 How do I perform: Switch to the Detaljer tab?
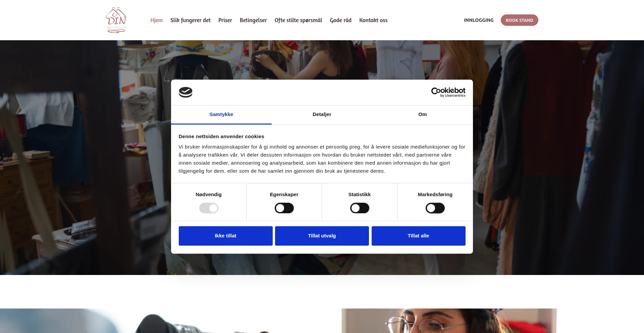pos(322,114)
